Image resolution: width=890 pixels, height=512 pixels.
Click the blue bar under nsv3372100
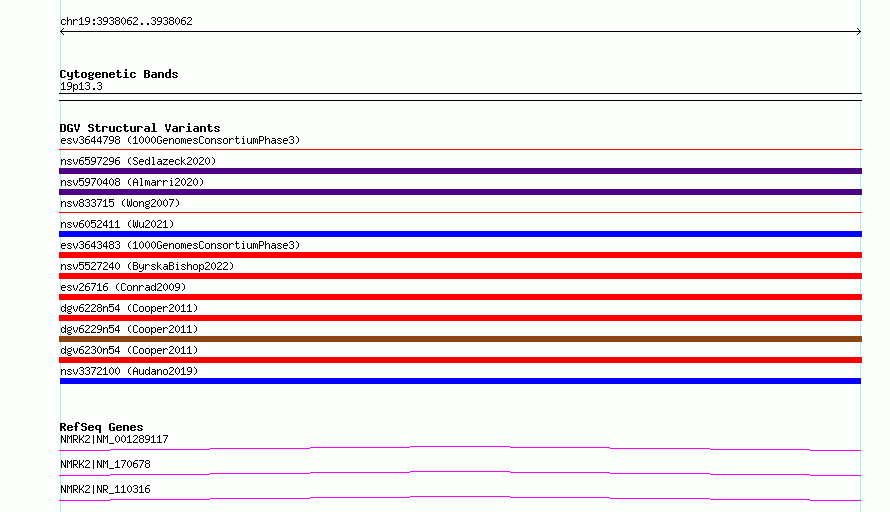tap(460, 381)
